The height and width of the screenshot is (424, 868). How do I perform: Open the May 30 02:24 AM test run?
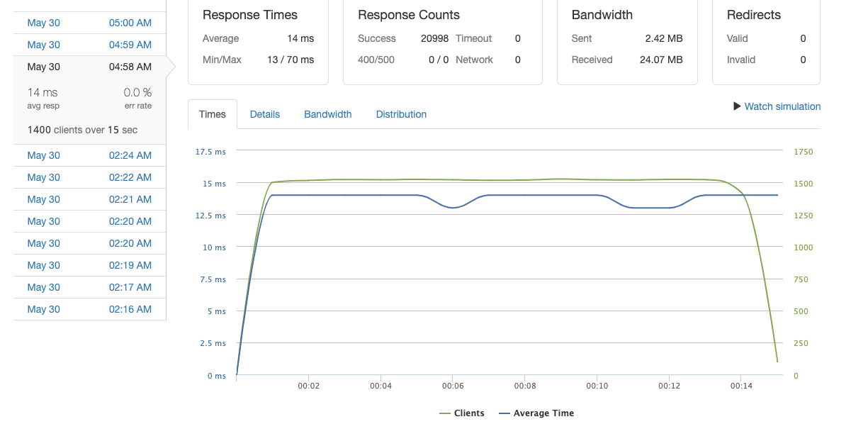tap(89, 155)
